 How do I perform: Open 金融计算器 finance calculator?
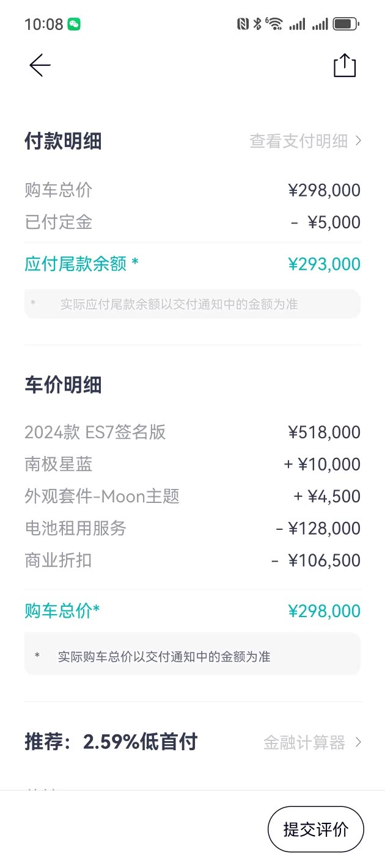click(x=304, y=742)
